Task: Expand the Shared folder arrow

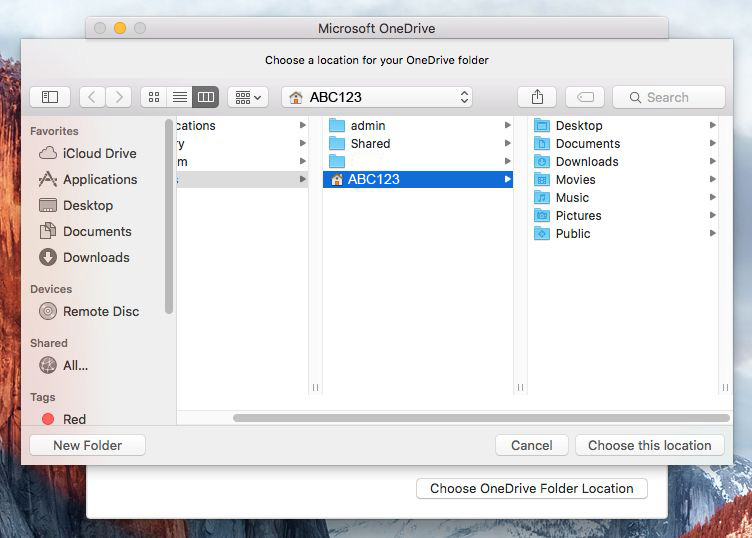Action: [x=507, y=143]
